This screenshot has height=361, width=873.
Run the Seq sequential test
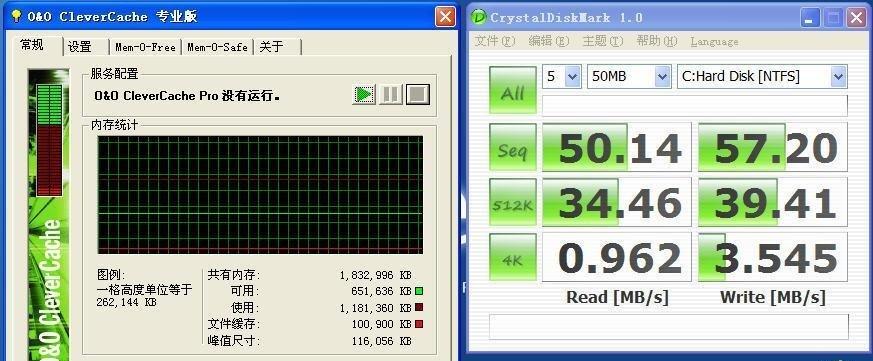[x=512, y=147]
